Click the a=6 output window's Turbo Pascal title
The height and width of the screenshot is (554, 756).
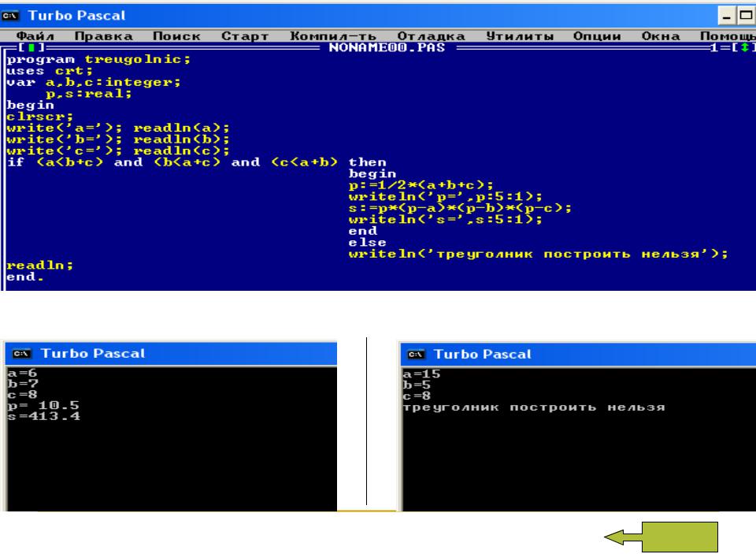(x=93, y=354)
